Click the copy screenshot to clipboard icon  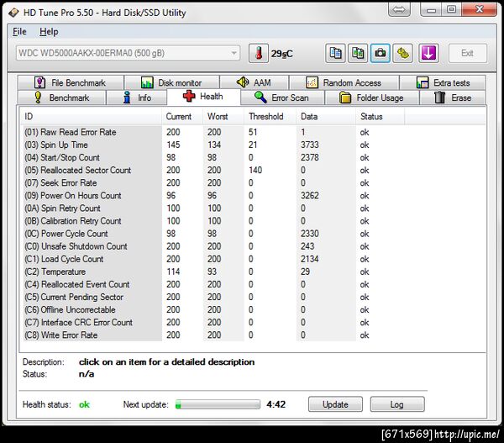pos(358,53)
